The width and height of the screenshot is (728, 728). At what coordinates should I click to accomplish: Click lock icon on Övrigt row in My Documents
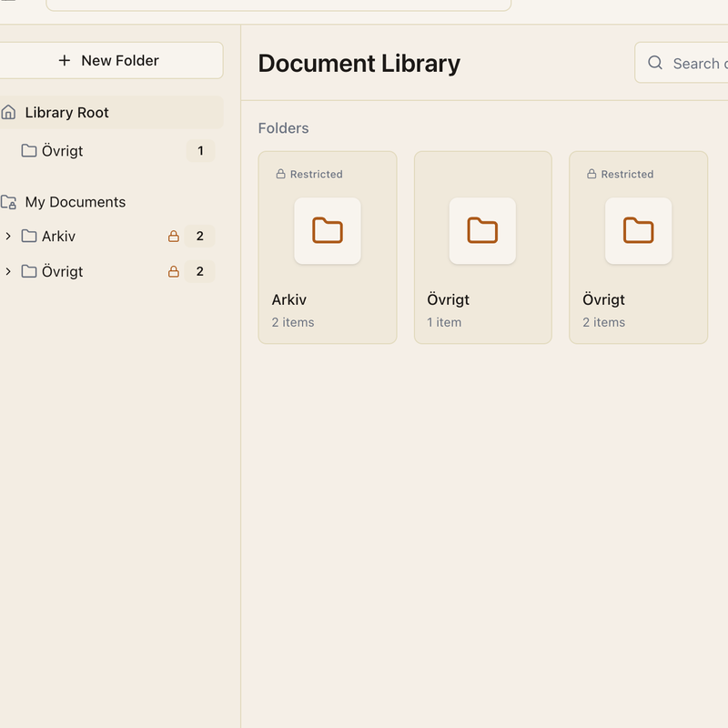[x=174, y=271]
